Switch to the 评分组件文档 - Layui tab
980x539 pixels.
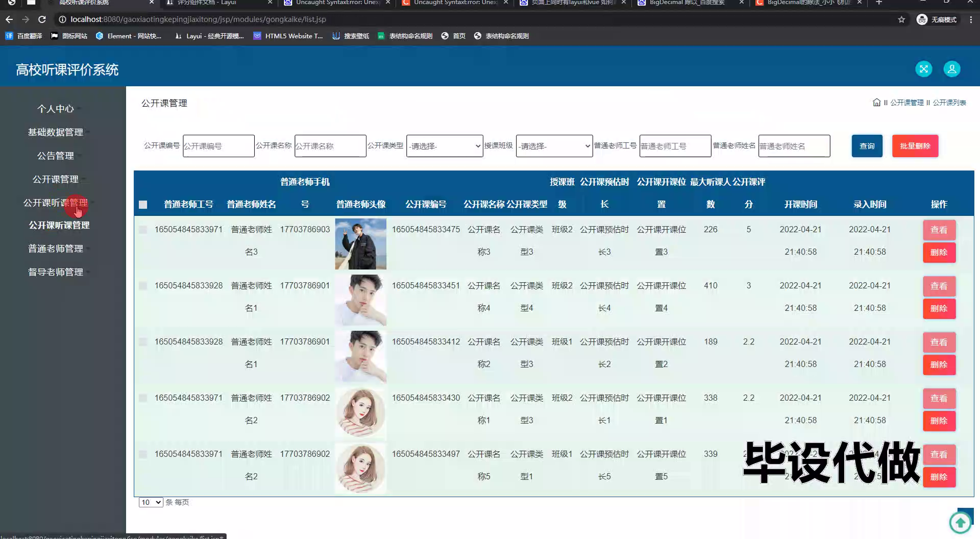tap(219, 3)
